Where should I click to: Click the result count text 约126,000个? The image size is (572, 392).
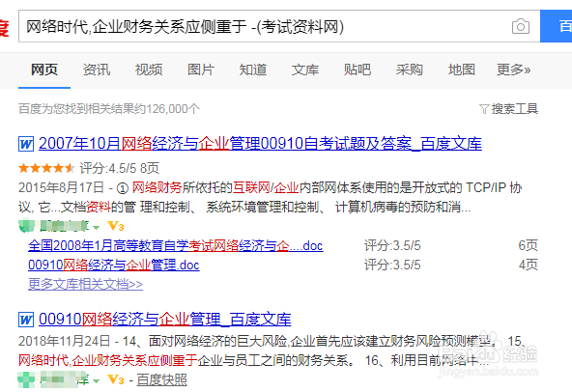point(167,109)
